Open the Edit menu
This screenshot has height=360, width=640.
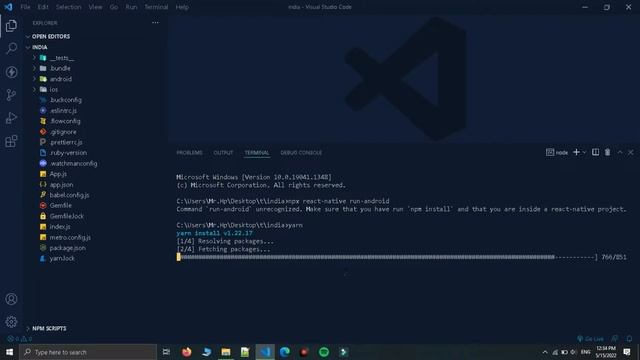tap(43, 7)
